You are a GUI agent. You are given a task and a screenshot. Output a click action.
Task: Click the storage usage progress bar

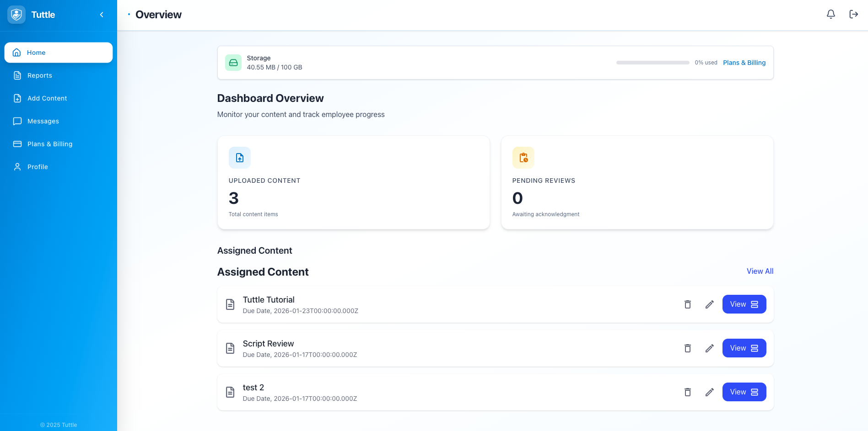tap(652, 63)
